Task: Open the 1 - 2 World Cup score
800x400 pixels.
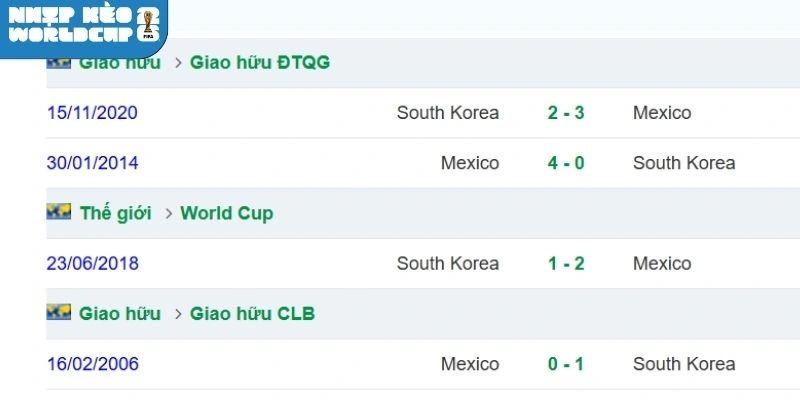Action: (566, 263)
